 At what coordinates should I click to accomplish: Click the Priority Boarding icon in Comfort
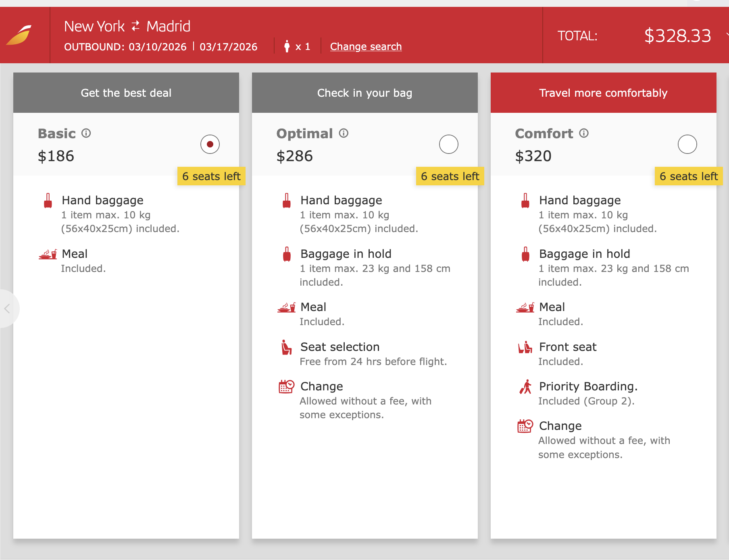(x=524, y=387)
